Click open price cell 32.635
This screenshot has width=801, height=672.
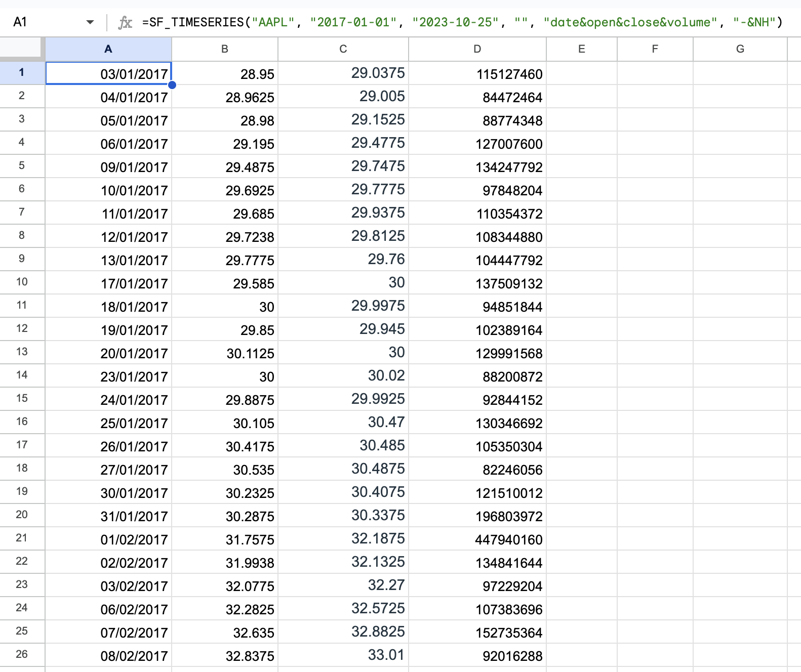click(225, 632)
